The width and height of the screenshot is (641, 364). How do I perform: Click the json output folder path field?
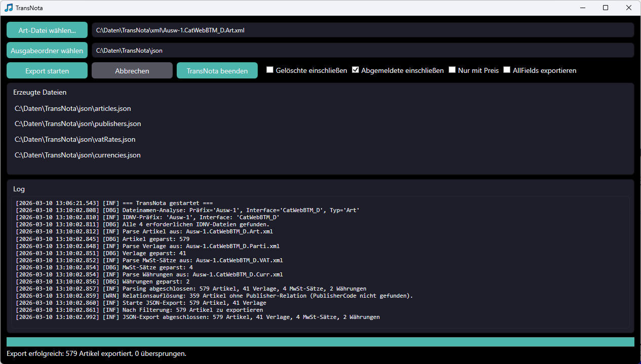(x=362, y=50)
